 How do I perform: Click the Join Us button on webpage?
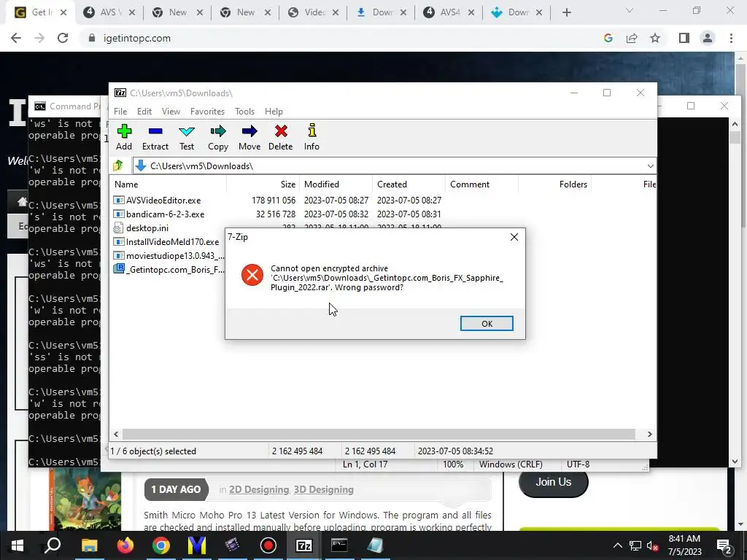[553, 482]
